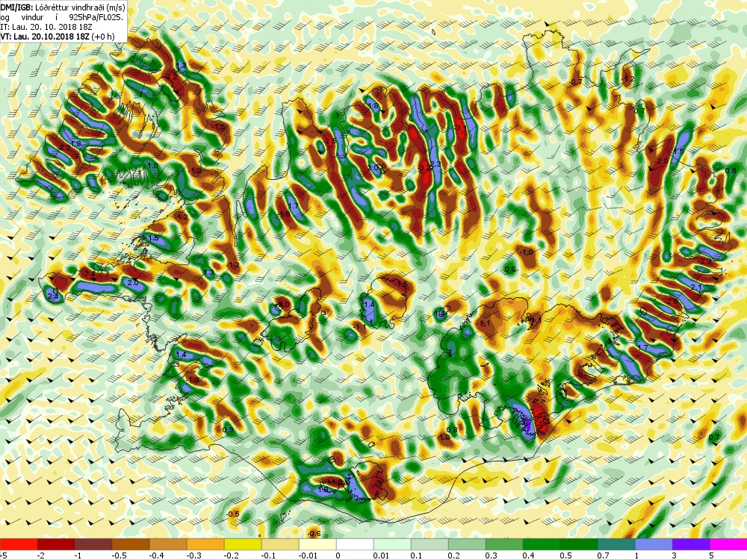The image size is (747, 560).
Task: Click the 'IT: Lau. 20. 10. 2018 18Z' line
Action: pos(45,27)
